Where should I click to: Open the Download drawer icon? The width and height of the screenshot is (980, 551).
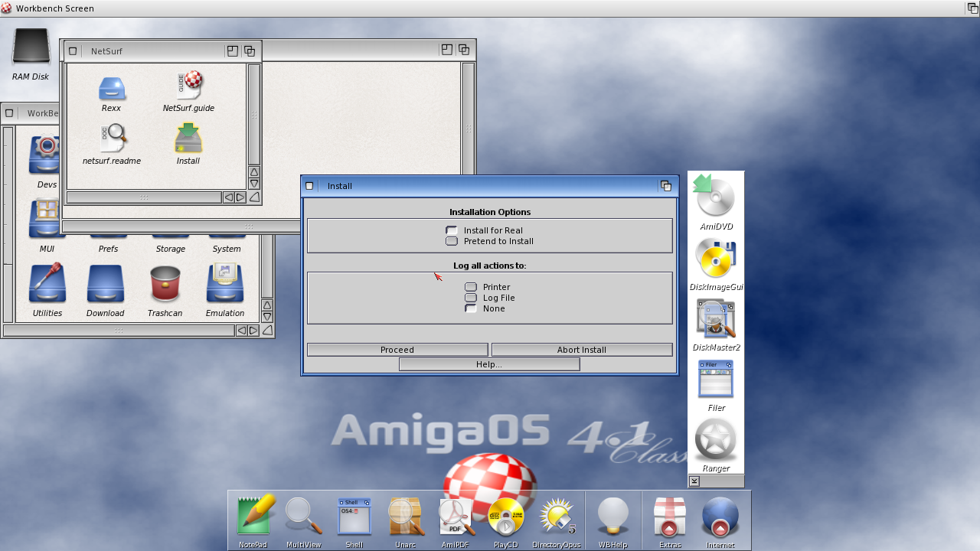click(x=106, y=284)
